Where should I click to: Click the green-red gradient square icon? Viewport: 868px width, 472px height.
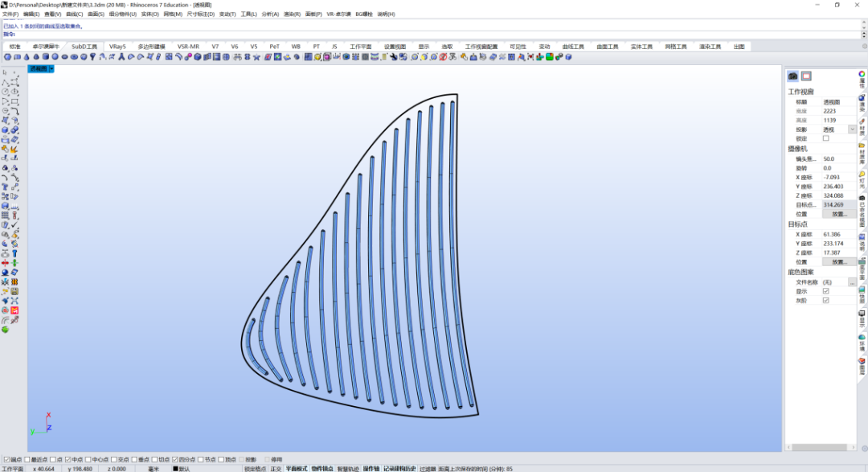tap(550, 57)
